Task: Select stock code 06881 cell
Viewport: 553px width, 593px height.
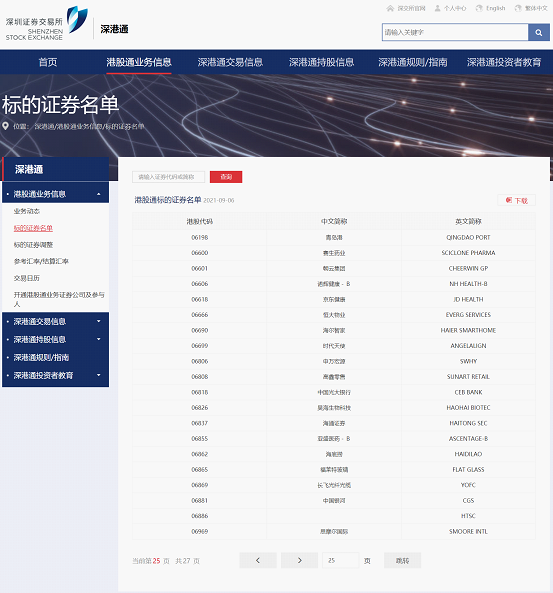Action: [x=200, y=500]
